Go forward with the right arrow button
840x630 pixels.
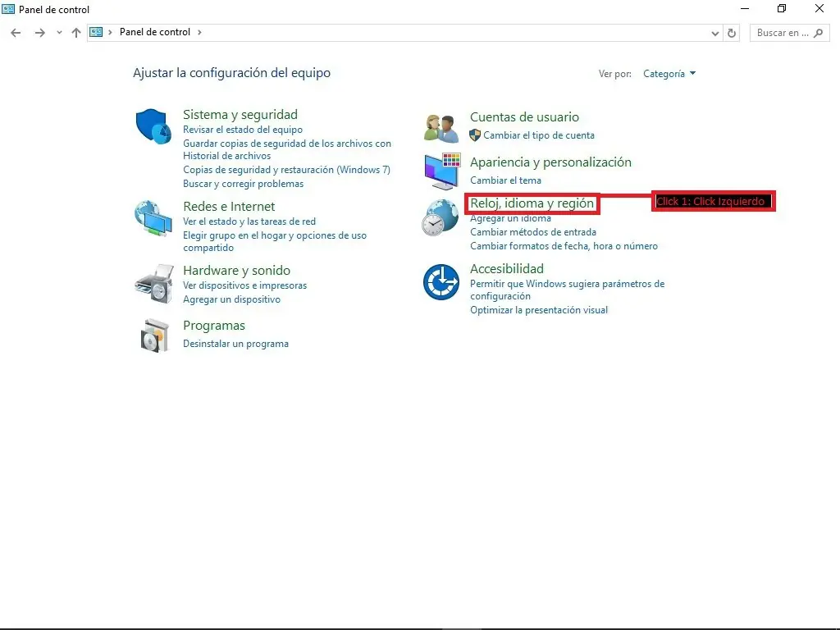point(39,33)
